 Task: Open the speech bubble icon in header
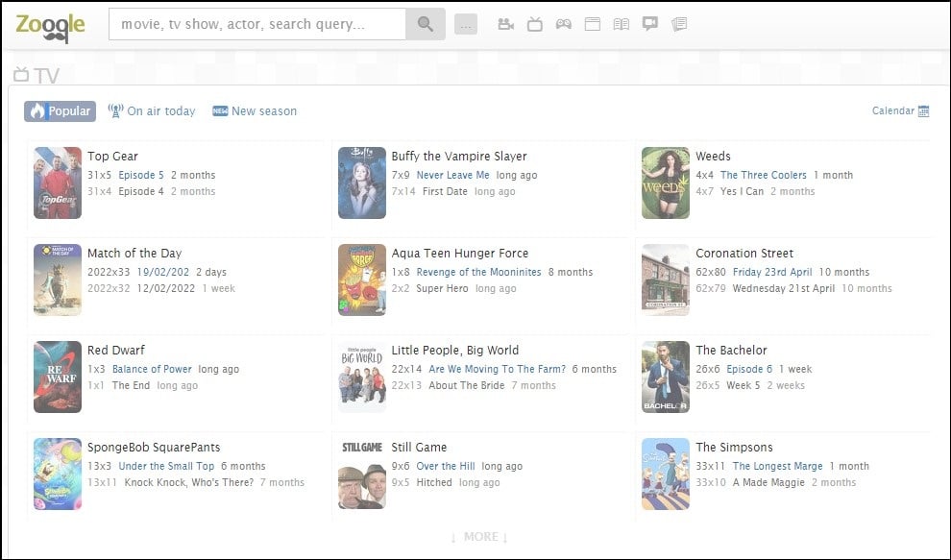click(650, 24)
